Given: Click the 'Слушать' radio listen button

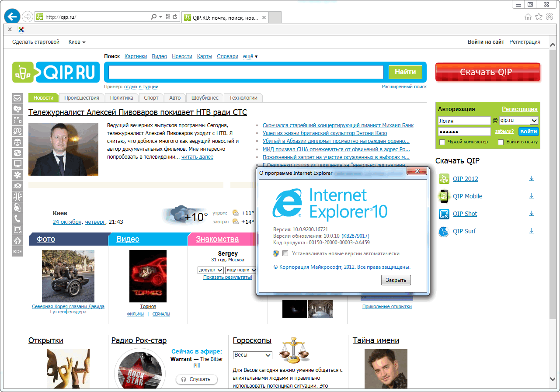Looking at the screenshot, I should coord(197,379).
